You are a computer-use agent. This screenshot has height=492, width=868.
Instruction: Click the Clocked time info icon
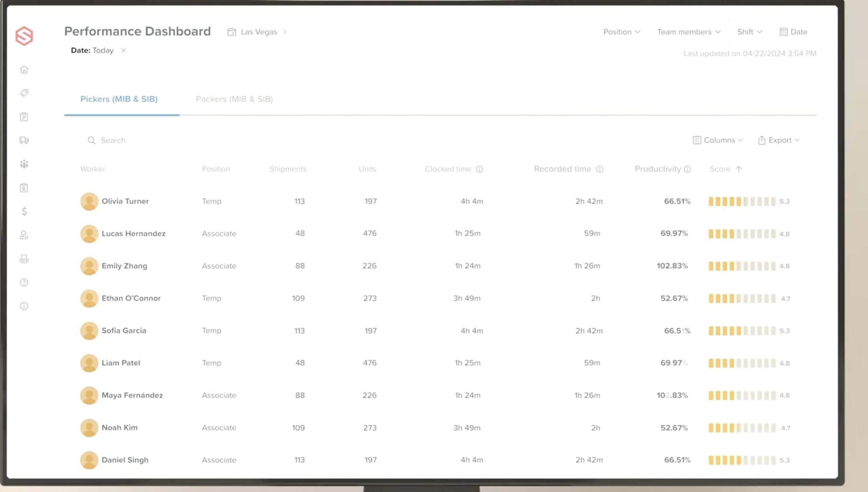click(479, 169)
